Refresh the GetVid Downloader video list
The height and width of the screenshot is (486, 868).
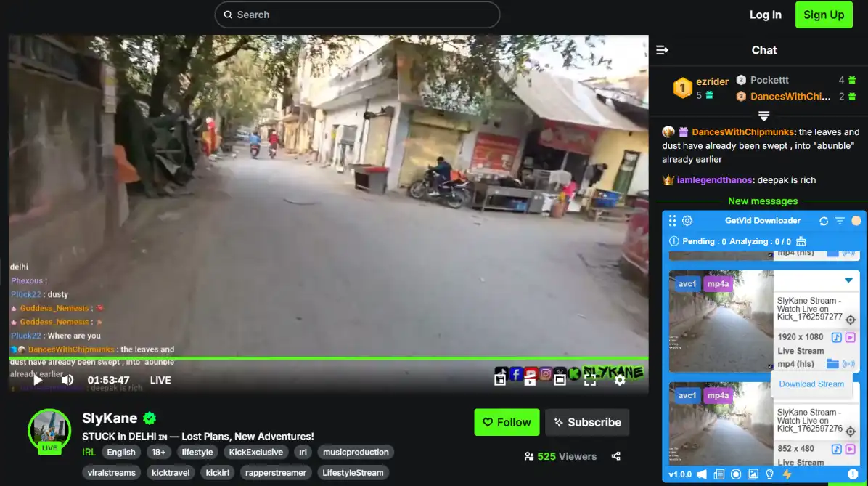[x=824, y=220]
